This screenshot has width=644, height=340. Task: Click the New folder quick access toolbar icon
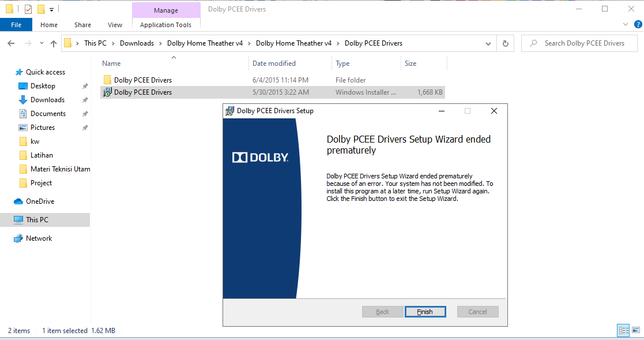click(x=41, y=9)
